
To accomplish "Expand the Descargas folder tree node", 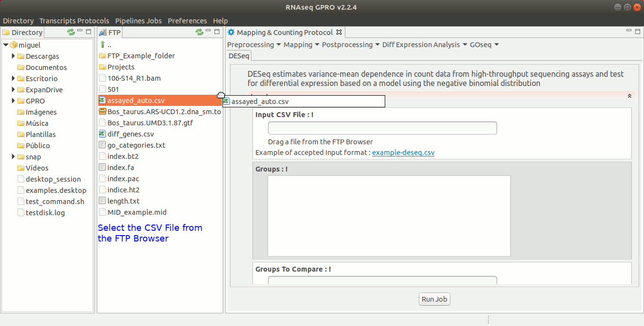I will [x=14, y=56].
